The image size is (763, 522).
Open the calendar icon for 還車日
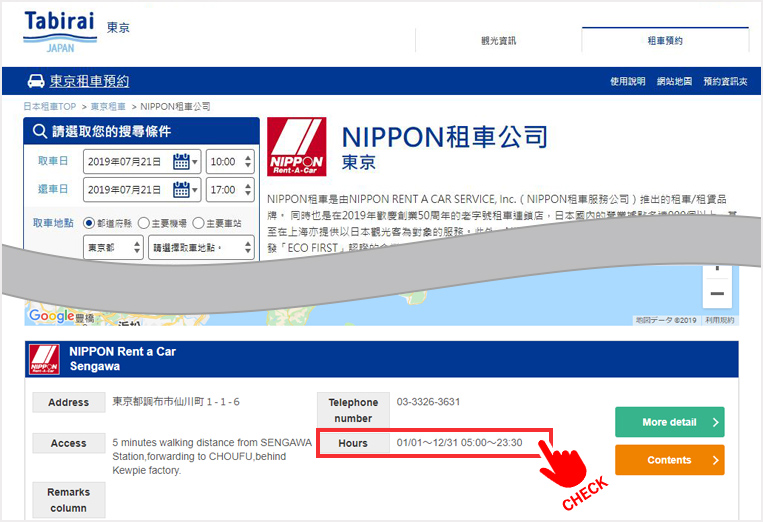(x=181, y=190)
